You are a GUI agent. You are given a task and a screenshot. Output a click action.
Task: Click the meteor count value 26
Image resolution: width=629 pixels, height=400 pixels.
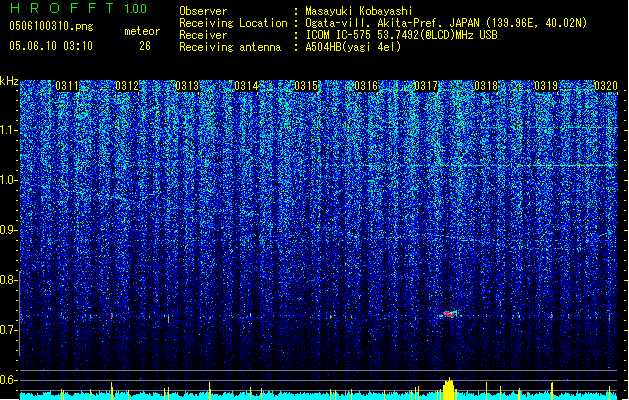tap(145, 46)
